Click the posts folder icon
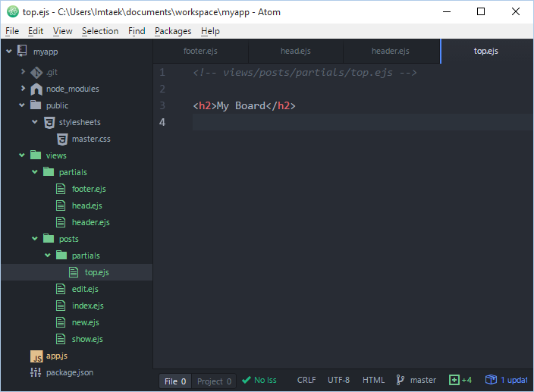This screenshot has height=392, width=534. (x=49, y=238)
